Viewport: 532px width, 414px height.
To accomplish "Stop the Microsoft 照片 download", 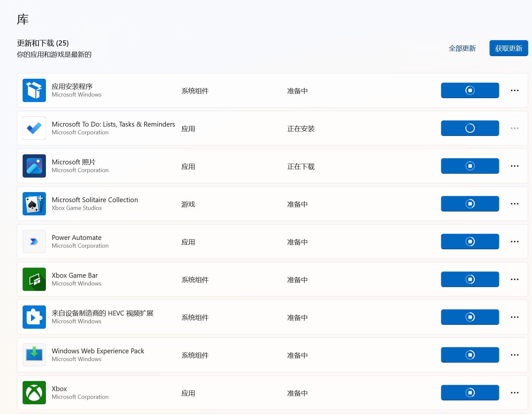I will [470, 166].
